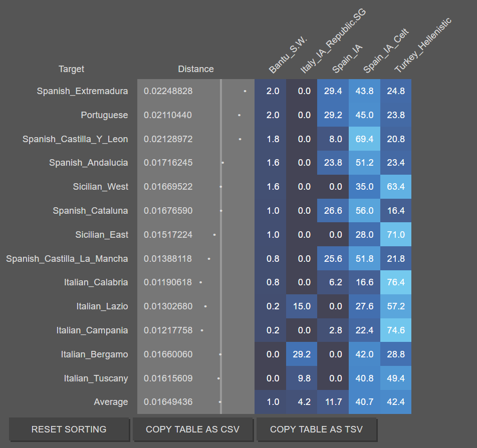
Task: Select the Spanish_Andalucia row label
Action: click(89, 163)
